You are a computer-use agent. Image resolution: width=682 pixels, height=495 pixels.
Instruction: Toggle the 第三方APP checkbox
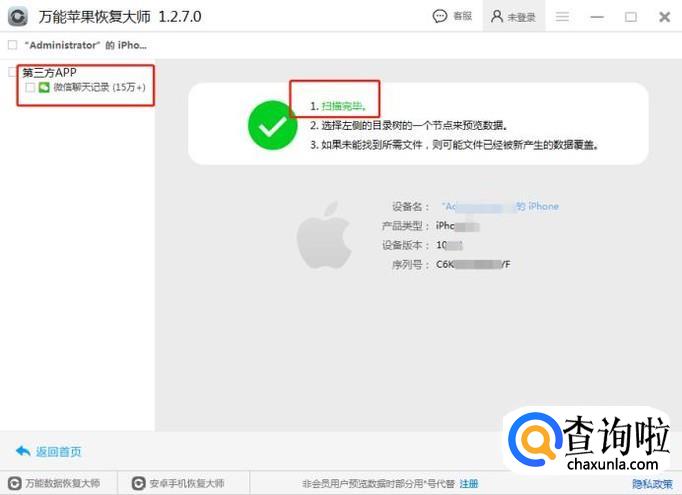click(13, 72)
